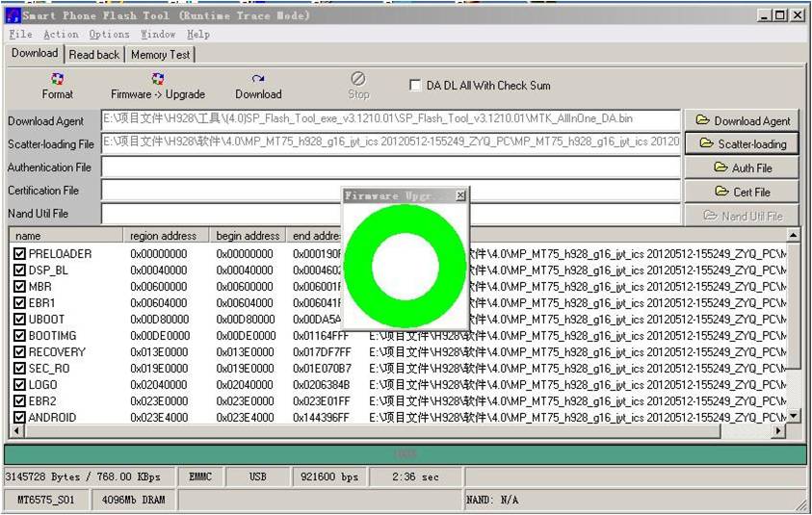
Task: Click the 4096Mb DRAM status entry
Action: [133, 500]
